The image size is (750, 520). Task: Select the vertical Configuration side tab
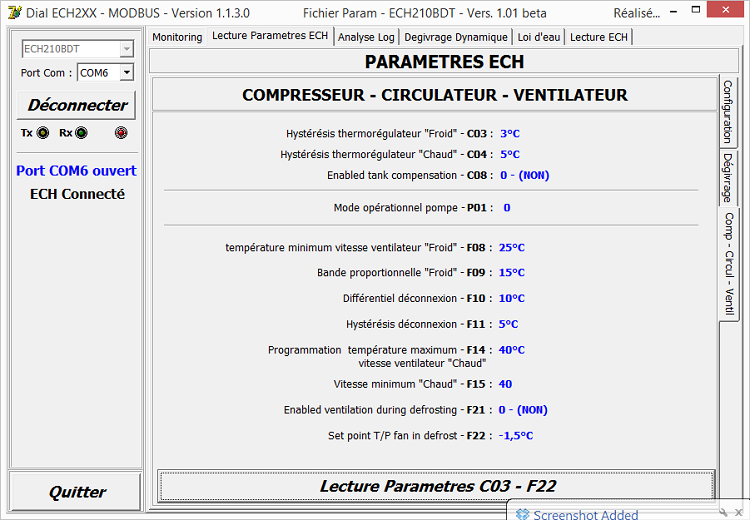point(728,112)
